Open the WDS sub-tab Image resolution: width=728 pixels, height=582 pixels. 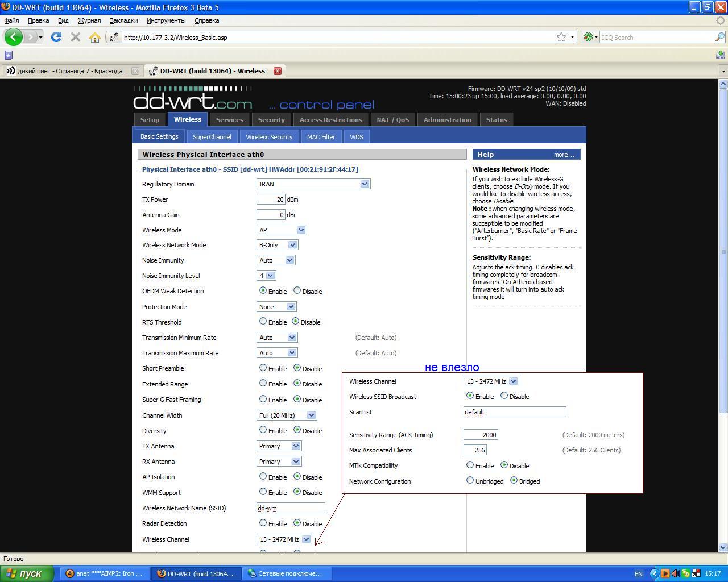[x=357, y=137]
